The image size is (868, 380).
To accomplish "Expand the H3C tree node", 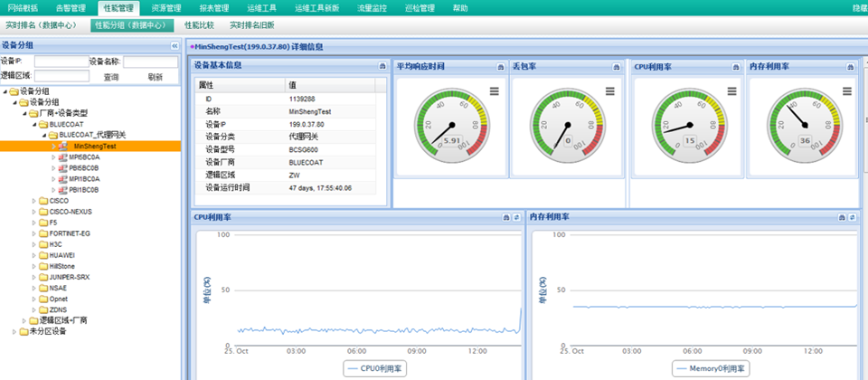I will [x=34, y=244].
